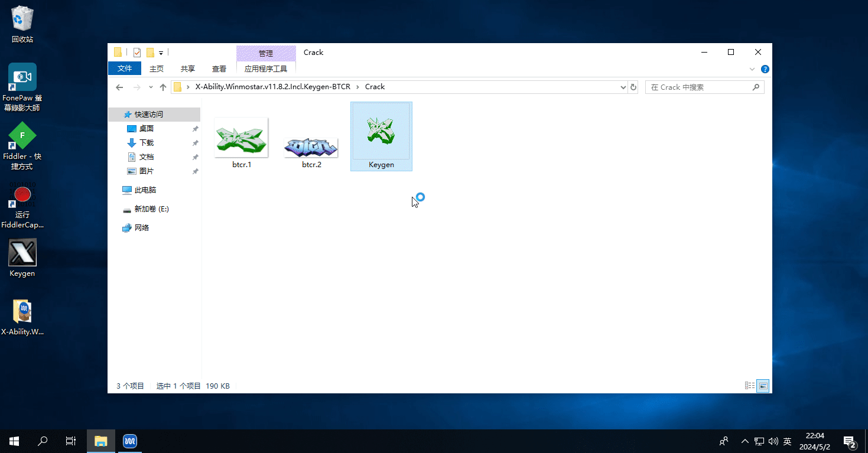Select the btcr.2 file

point(311,148)
